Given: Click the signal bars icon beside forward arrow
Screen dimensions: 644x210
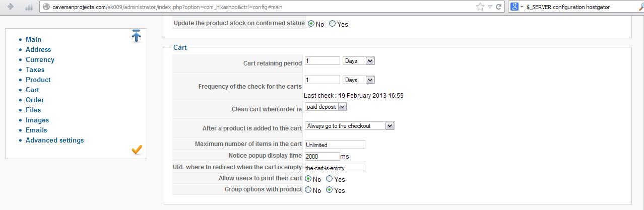Looking at the screenshot, I should coord(29,7).
